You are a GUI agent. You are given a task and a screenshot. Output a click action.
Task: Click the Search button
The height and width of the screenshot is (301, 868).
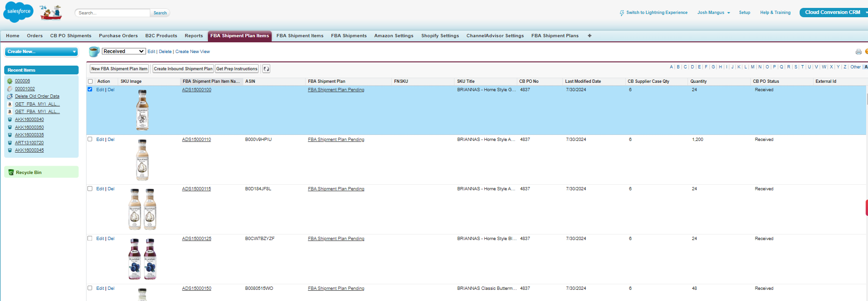(160, 13)
